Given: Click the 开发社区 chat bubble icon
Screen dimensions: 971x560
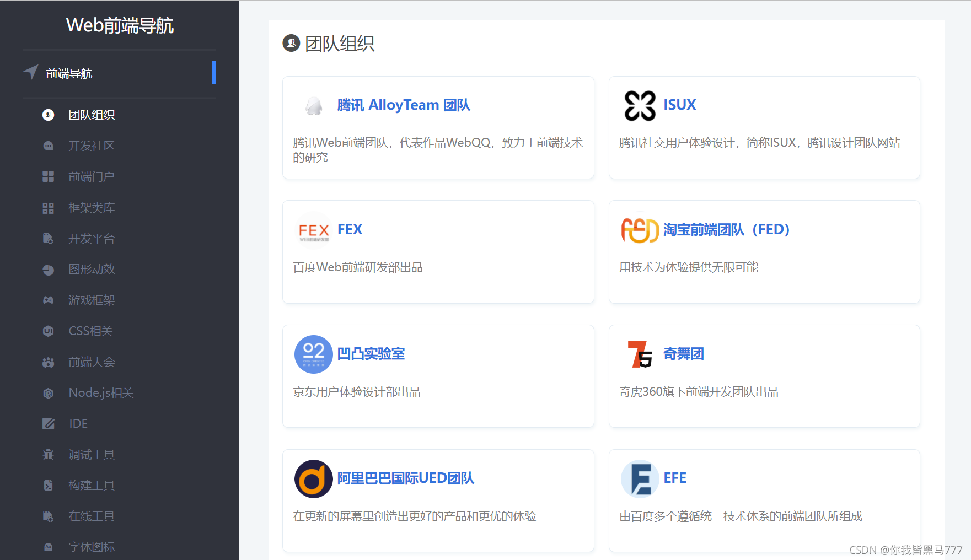Looking at the screenshot, I should (49, 146).
